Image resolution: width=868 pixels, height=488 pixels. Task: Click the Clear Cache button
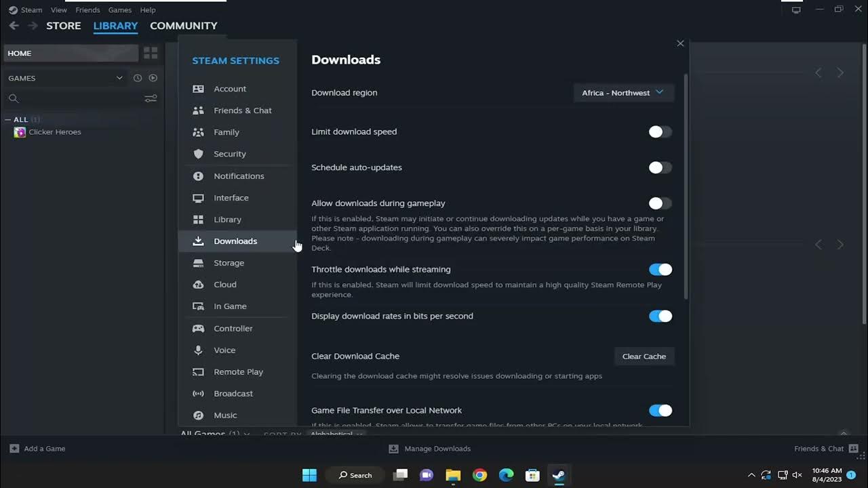coord(644,357)
